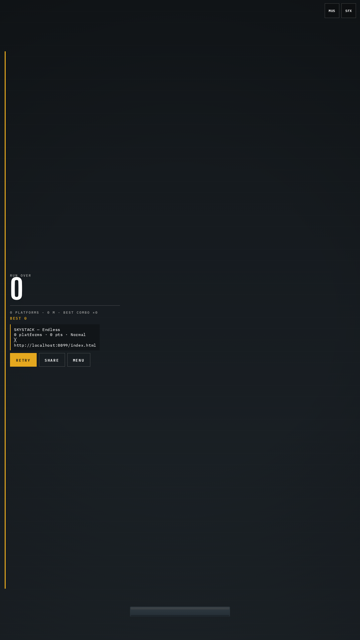
Task: Click the localhost index.html URL text
Action: click(55, 345)
